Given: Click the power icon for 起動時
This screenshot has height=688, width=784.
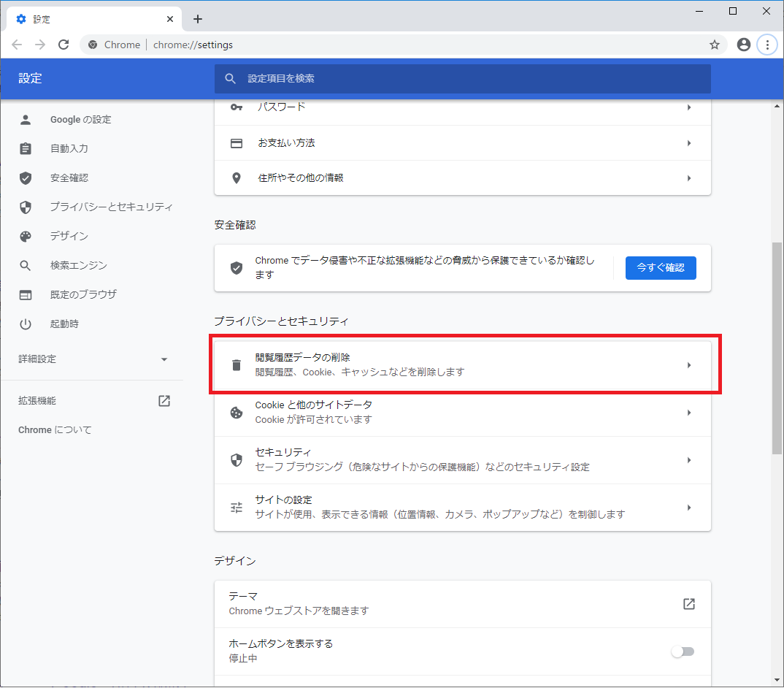Looking at the screenshot, I should click(26, 324).
